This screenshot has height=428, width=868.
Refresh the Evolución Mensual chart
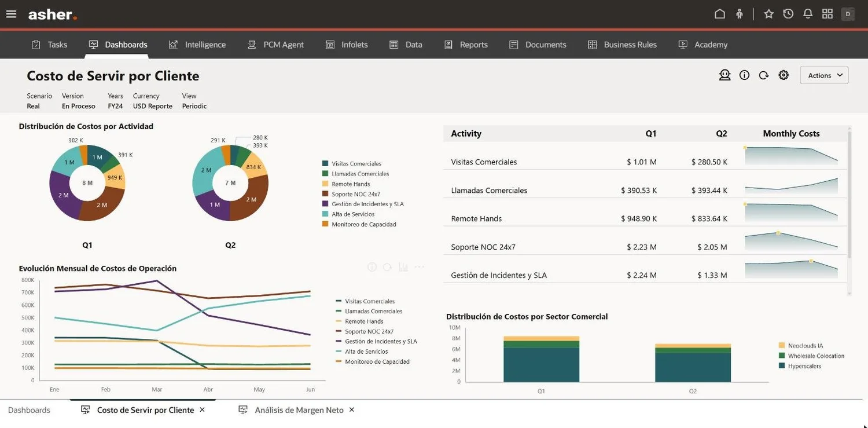(388, 267)
